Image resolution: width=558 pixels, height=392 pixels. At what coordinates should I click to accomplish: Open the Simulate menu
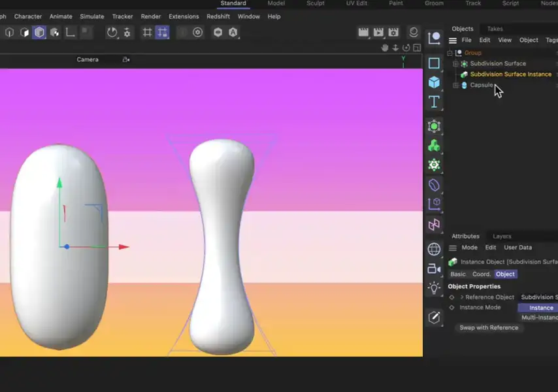coord(91,16)
